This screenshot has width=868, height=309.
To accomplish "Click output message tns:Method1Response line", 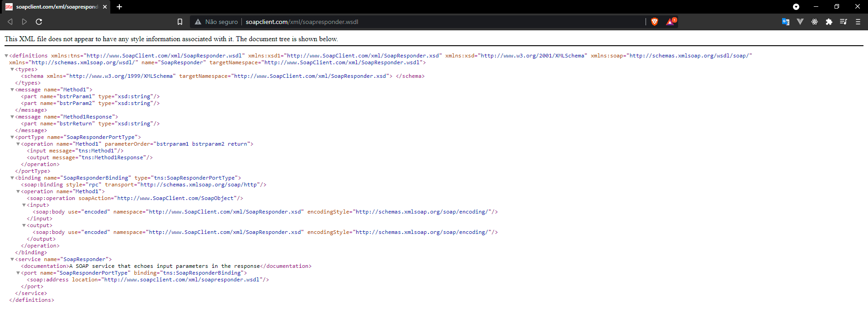I will [x=90, y=157].
